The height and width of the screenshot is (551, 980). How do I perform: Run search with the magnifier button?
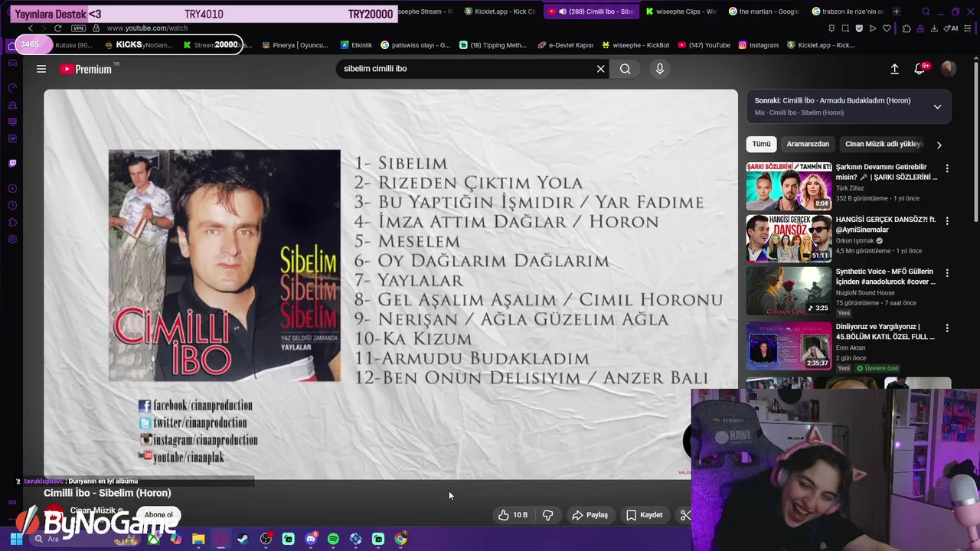pyautogui.click(x=626, y=69)
